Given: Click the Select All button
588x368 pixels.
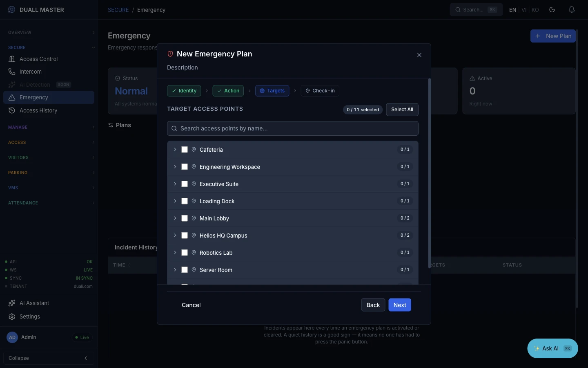Looking at the screenshot, I should [402, 110].
